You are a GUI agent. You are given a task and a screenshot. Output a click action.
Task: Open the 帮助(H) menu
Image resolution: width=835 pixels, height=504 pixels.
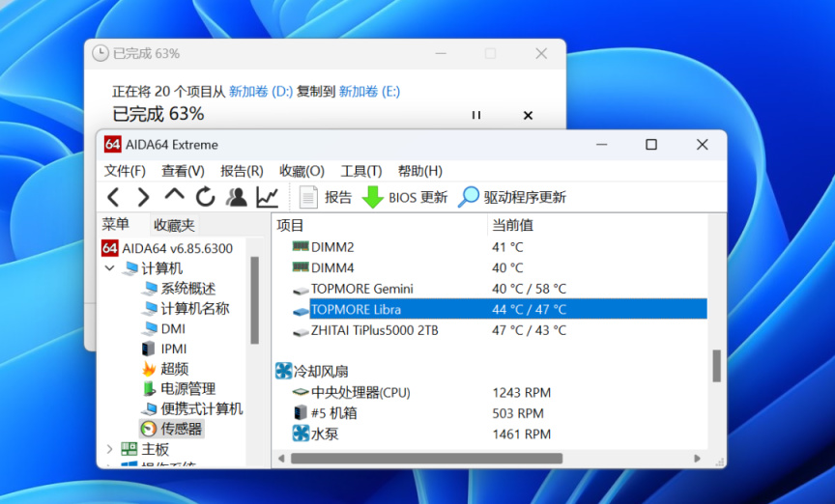(x=419, y=171)
